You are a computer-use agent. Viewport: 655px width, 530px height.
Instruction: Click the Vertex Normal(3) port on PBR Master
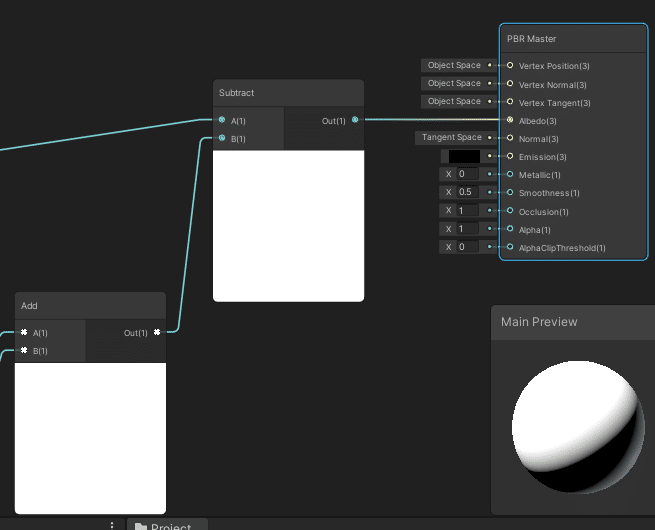point(510,84)
